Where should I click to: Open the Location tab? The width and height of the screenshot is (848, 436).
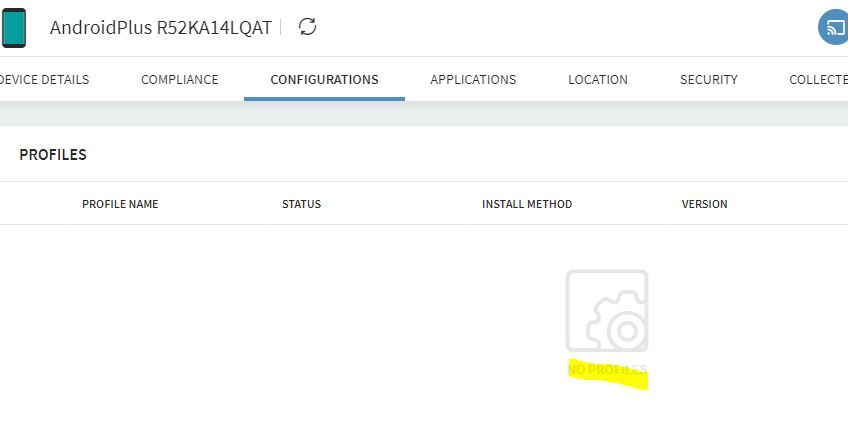point(597,80)
